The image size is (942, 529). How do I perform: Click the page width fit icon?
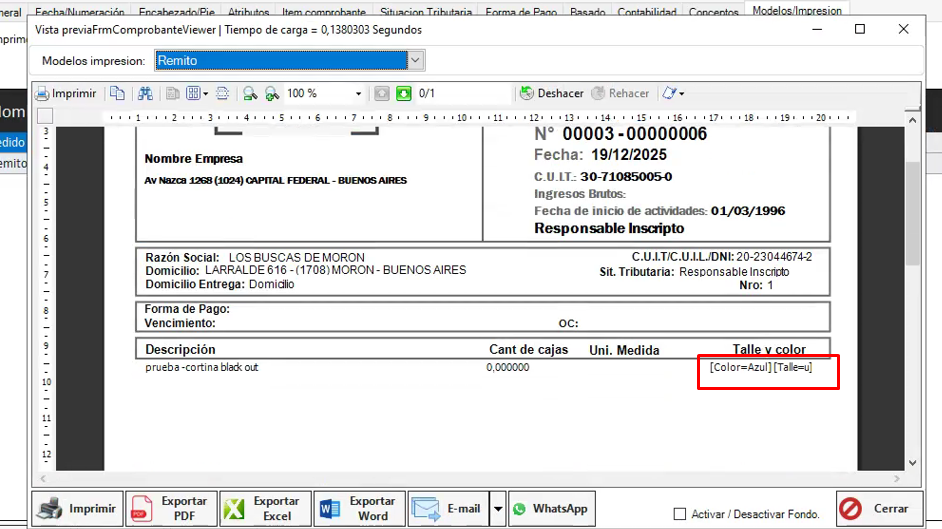pyautogui.click(x=222, y=93)
